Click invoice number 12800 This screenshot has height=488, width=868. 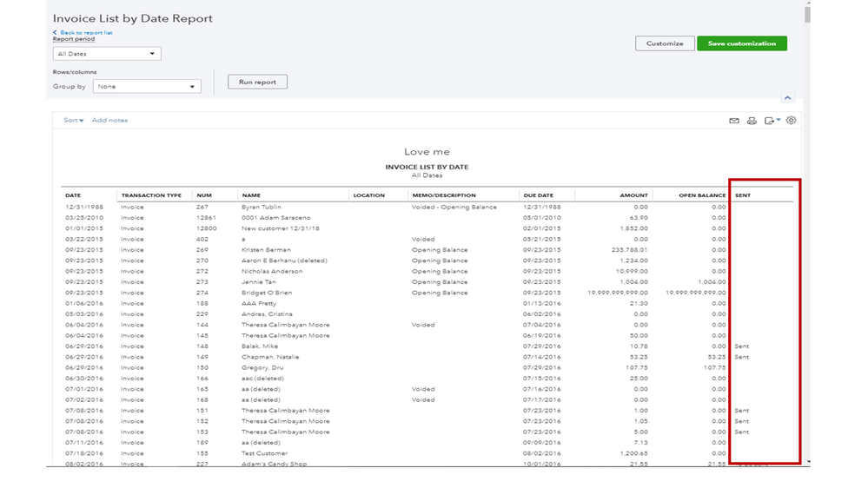tap(206, 228)
